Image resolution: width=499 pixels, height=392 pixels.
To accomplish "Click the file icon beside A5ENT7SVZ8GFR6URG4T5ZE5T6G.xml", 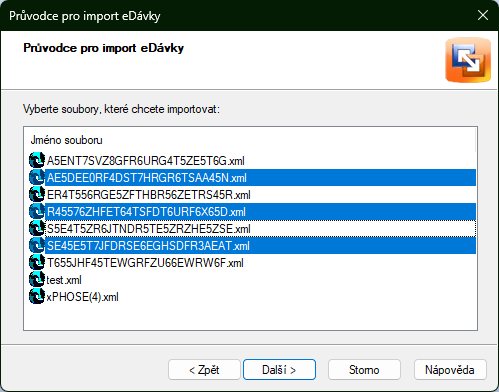I will tap(37, 160).
